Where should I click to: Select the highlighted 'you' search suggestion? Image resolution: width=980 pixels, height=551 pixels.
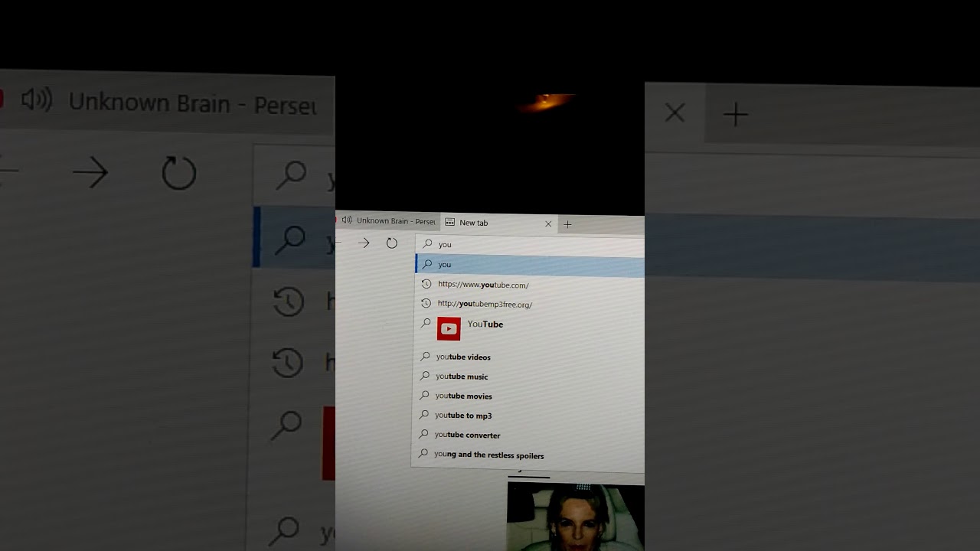(530, 264)
